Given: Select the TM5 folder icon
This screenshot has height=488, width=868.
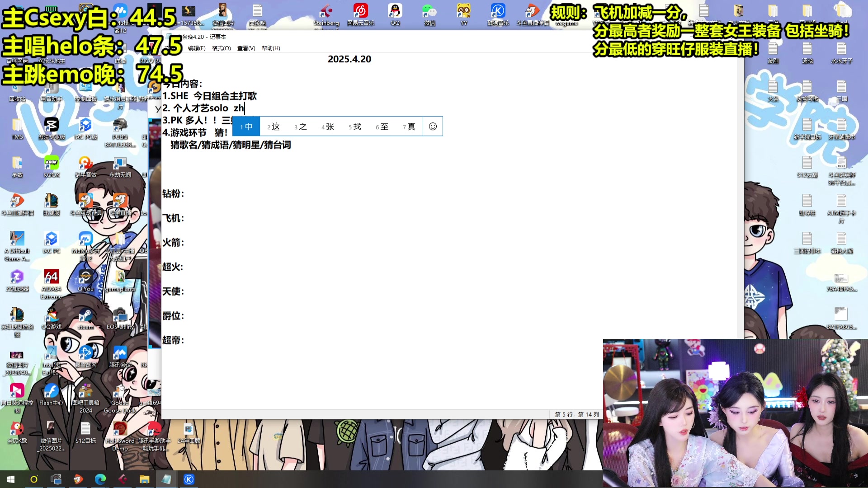Looking at the screenshot, I should pos(17,129).
